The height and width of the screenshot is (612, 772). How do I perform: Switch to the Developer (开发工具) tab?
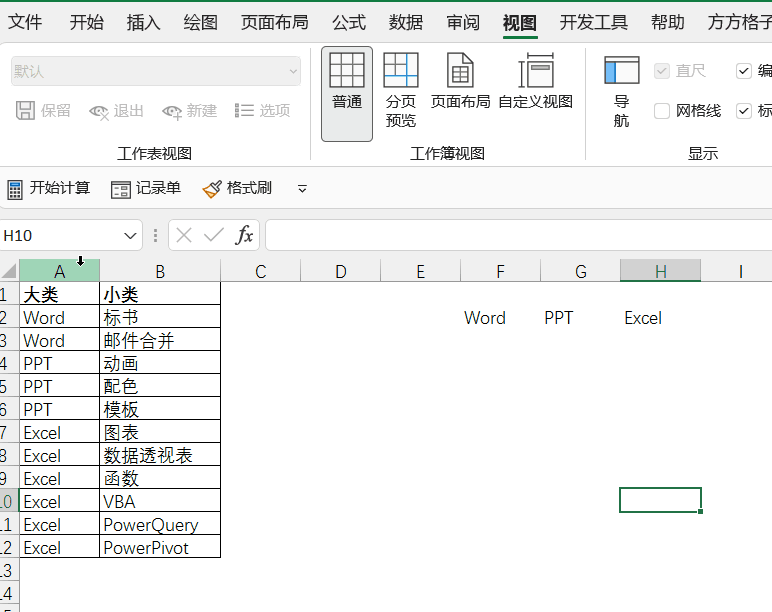click(594, 22)
